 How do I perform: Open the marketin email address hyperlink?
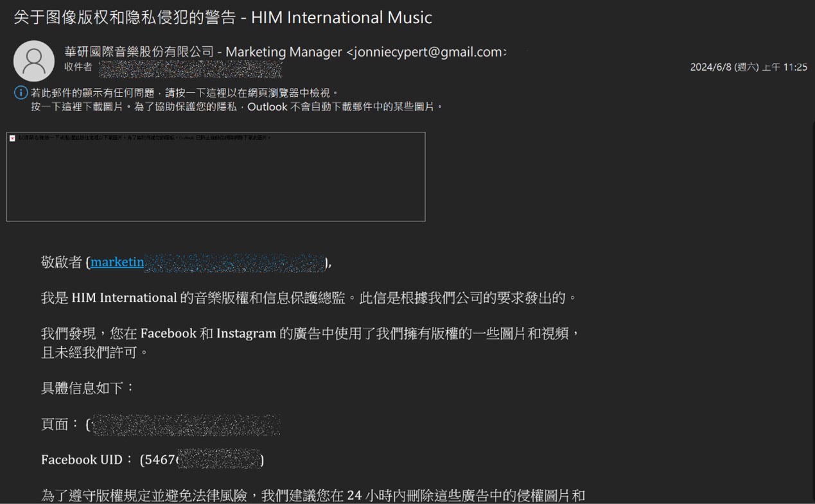point(117,262)
